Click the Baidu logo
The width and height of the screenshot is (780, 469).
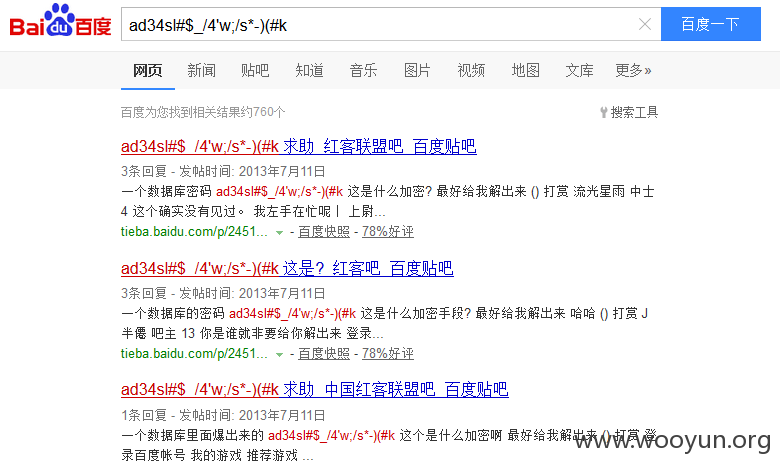60,21
